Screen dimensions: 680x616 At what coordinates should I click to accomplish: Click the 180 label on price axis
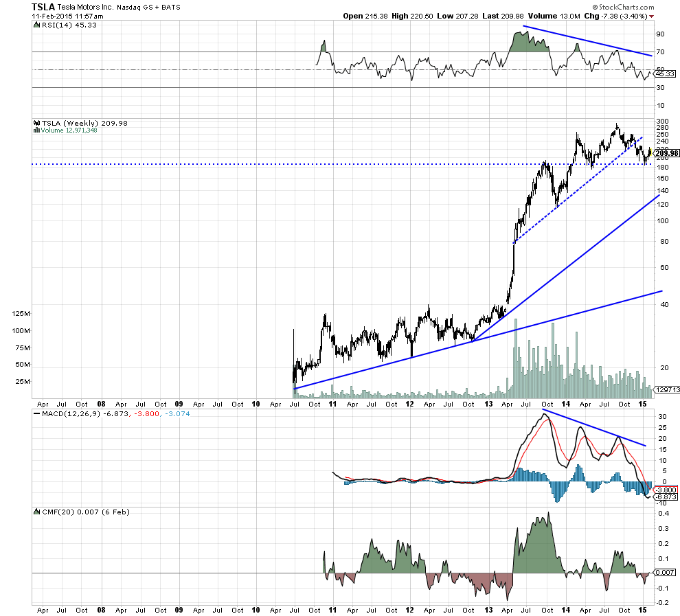662,168
